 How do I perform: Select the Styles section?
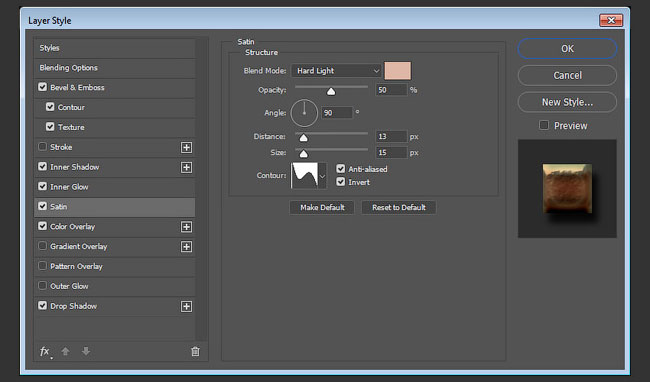tap(114, 48)
